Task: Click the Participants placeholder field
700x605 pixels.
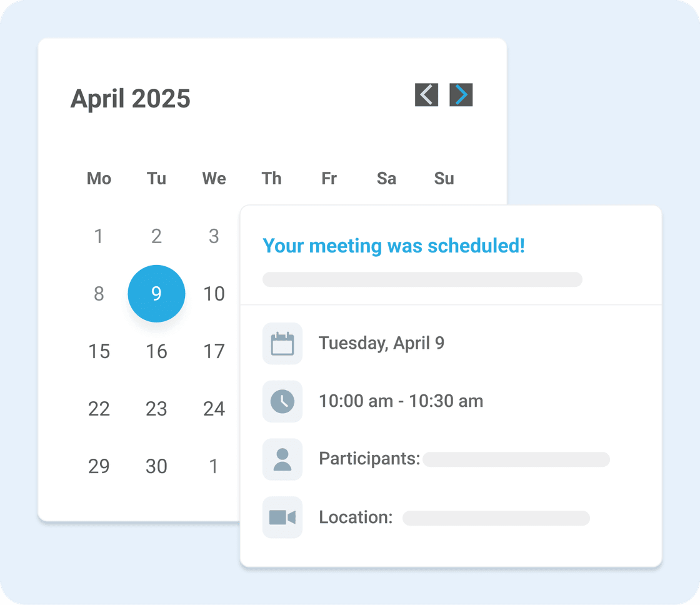Action: click(516, 459)
